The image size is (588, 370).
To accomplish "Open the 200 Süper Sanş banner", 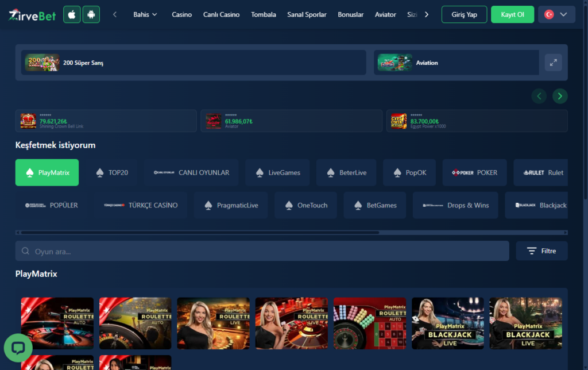I will click(194, 63).
